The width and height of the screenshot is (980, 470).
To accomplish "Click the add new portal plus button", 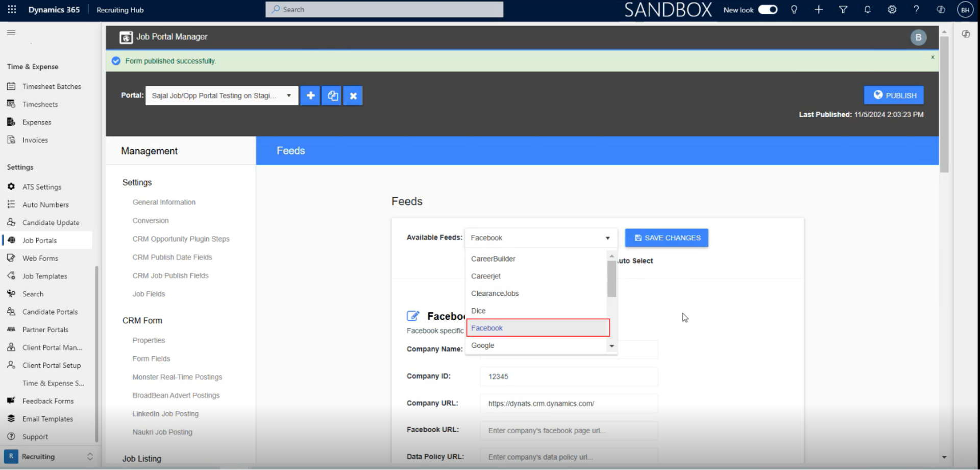I will (x=310, y=96).
